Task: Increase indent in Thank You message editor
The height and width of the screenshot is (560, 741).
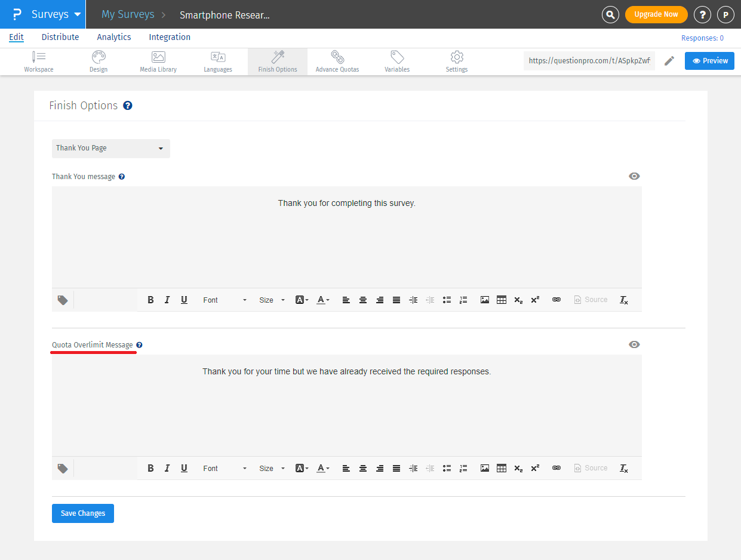Action: pos(413,300)
